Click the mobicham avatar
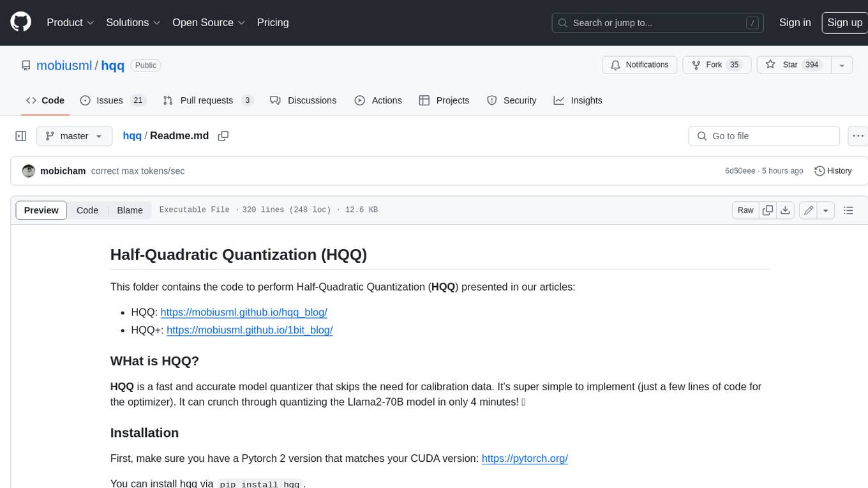Image resolution: width=868 pixels, height=488 pixels. (28, 171)
